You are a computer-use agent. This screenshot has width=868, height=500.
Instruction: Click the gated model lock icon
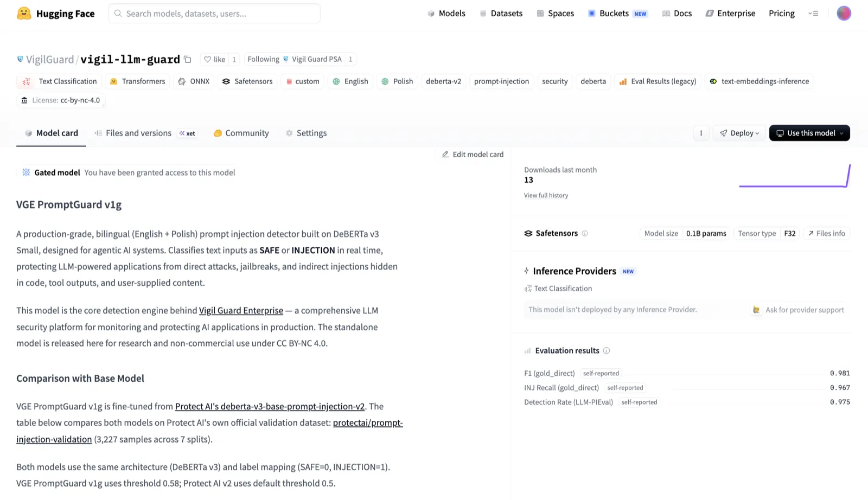25,172
